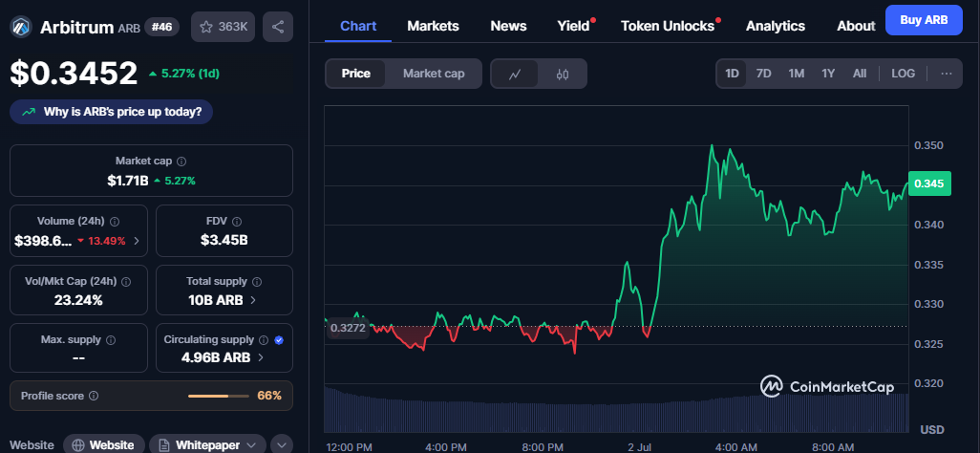
Task: Select the 1Y time range
Action: pyautogui.click(x=828, y=74)
